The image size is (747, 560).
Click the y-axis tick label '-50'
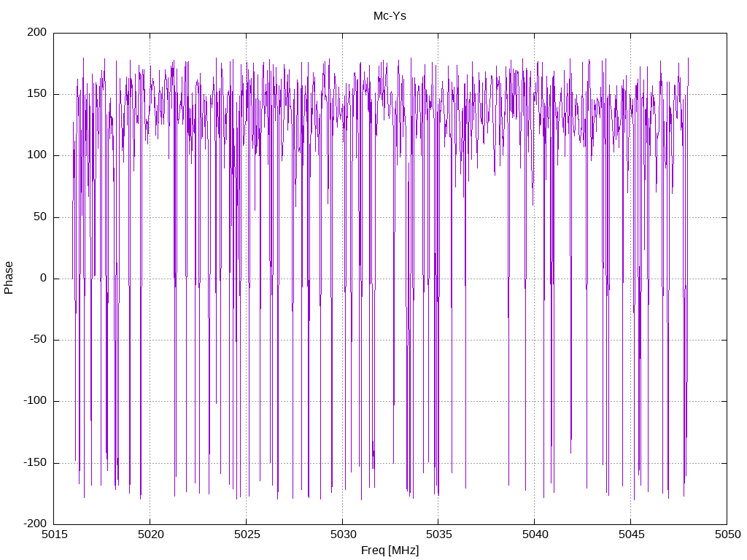tap(39, 340)
